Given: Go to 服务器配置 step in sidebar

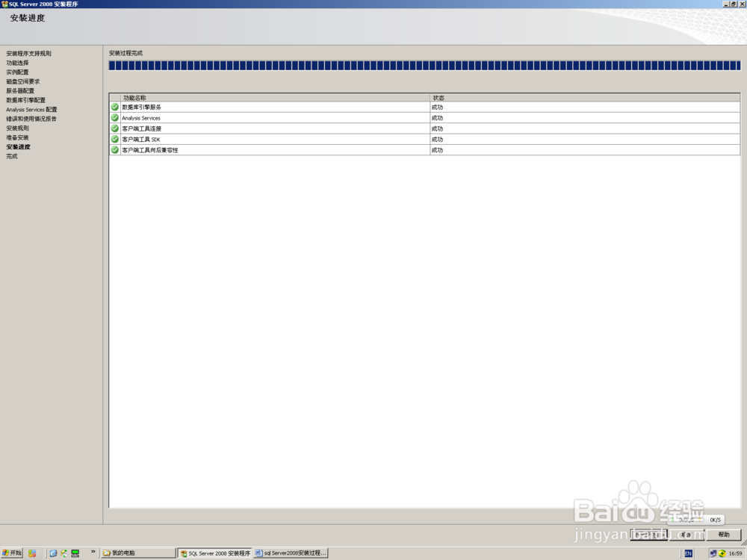Looking at the screenshot, I should (x=20, y=90).
